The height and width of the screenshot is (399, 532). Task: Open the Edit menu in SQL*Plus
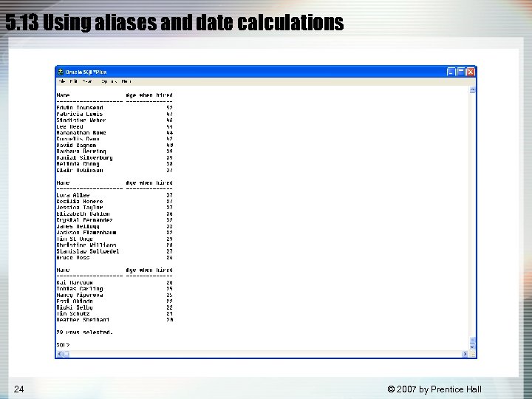(x=73, y=81)
